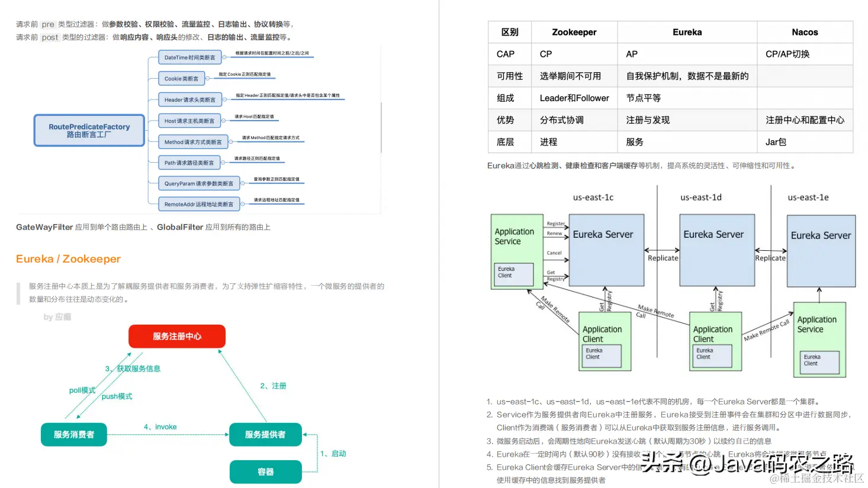The height and width of the screenshot is (488, 868).
Task: Click the Application Service box in us-east-1c
Action: point(517,251)
